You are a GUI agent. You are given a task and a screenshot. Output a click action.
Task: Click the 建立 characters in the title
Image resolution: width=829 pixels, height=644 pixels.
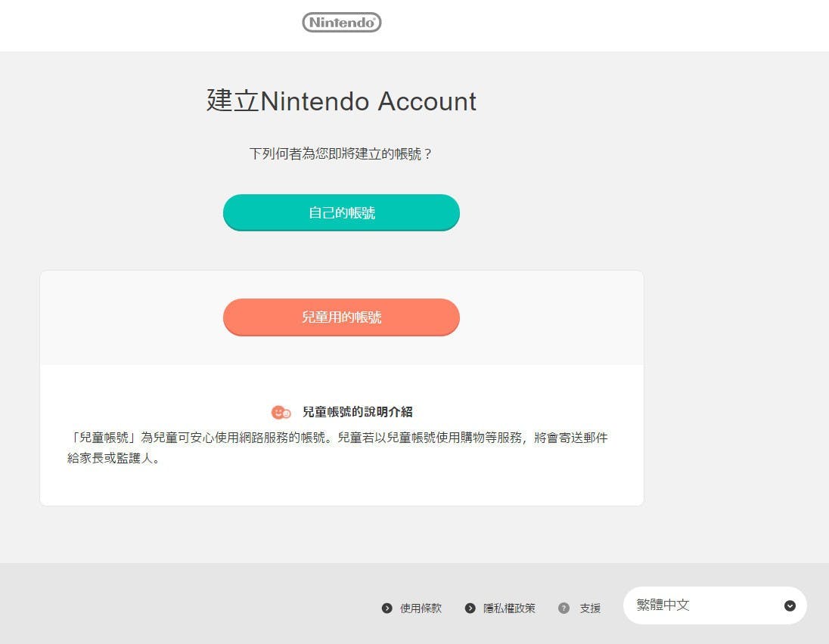pyautogui.click(x=233, y=101)
